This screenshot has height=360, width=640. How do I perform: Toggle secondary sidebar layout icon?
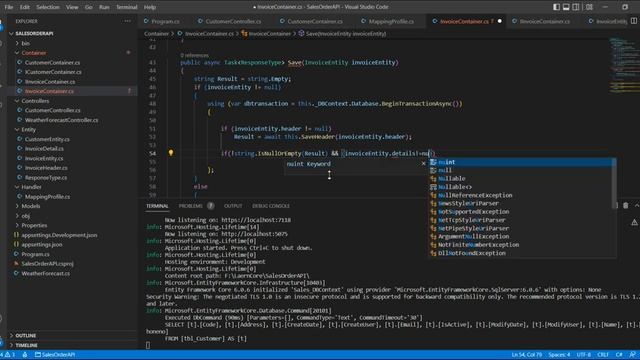(576, 7)
